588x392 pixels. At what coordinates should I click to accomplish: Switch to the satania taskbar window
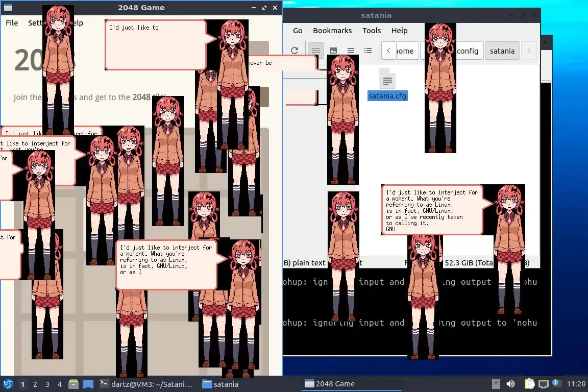coord(221,384)
